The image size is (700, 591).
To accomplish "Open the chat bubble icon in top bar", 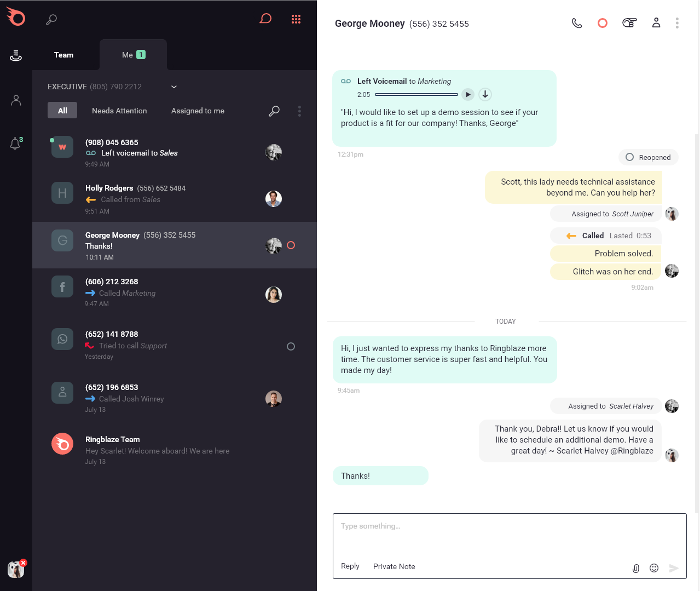I will tap(265, 19).
